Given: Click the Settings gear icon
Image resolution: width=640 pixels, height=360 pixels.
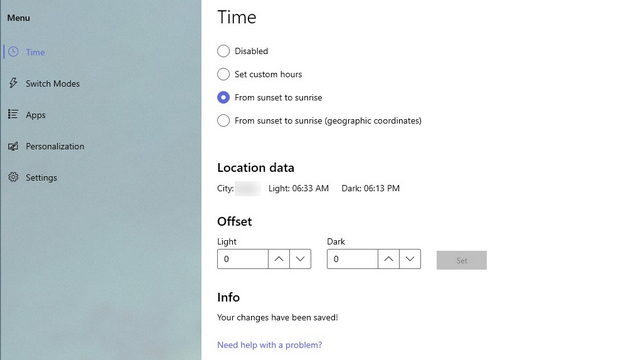Looking at the screenshot, I should click(13, 177).
